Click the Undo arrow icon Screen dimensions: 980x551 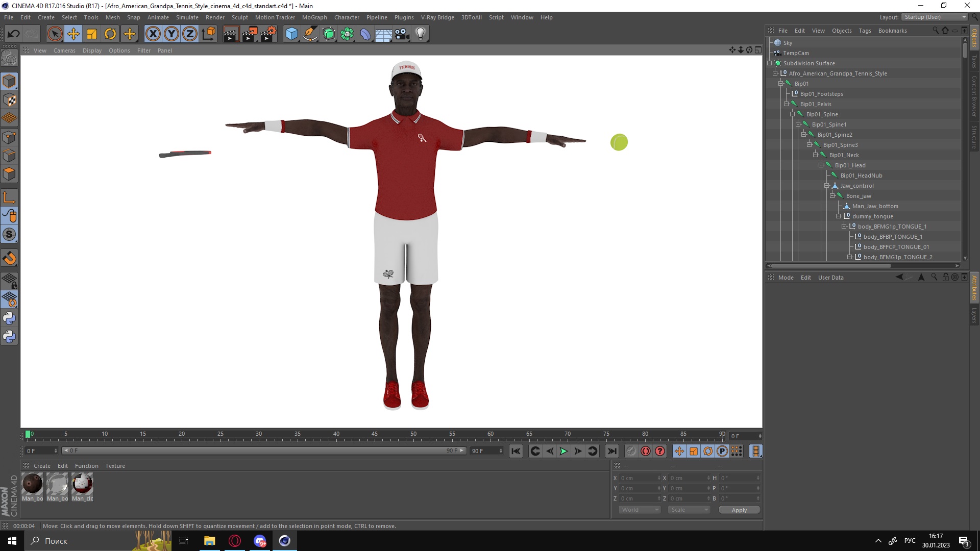tap(14, 34)
